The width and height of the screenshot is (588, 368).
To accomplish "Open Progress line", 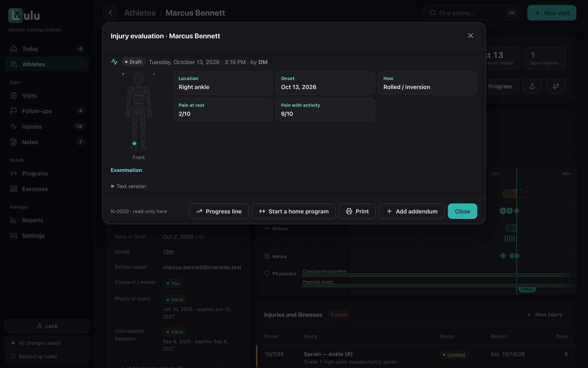I will [x=219, y=211].
